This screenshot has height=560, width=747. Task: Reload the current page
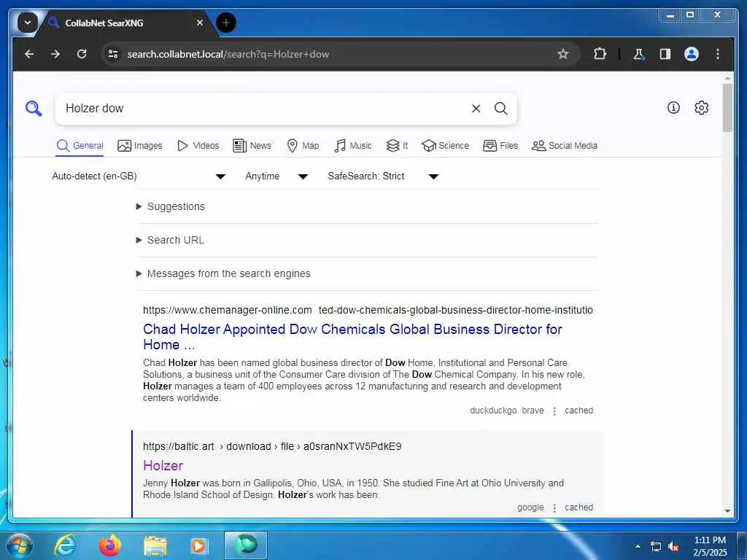[82, 54]
